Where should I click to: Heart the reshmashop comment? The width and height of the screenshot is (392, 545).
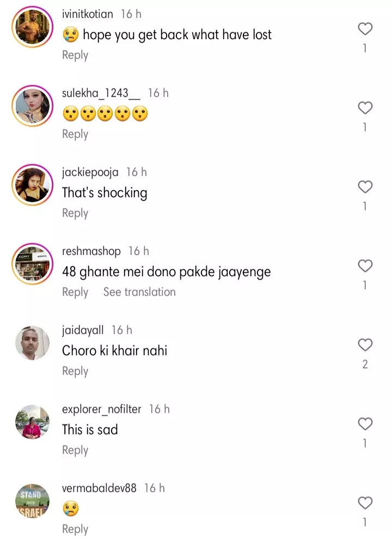click(x=365, y=266)
